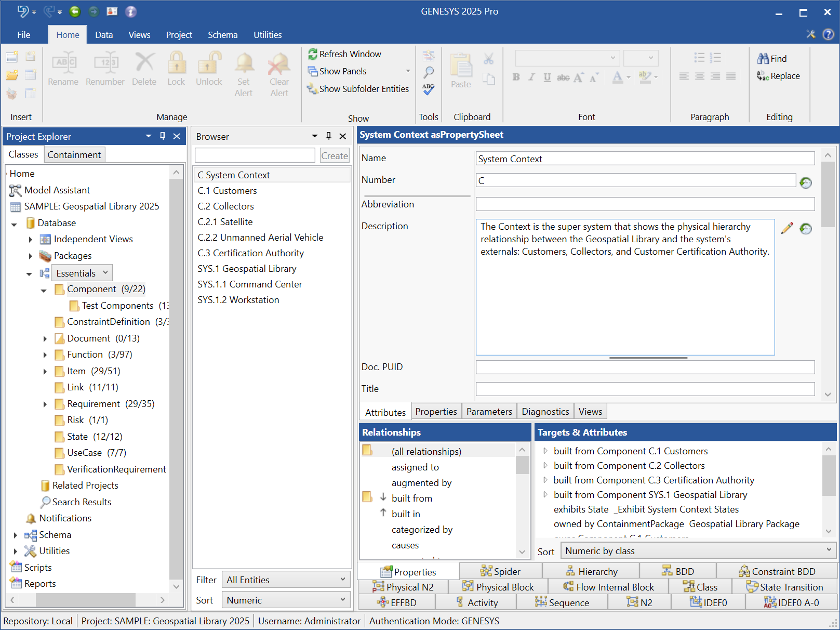840x630 pixels.
Task: Run the spell check ABC tool
Action: pyautogui.click(x=428, y=90)
